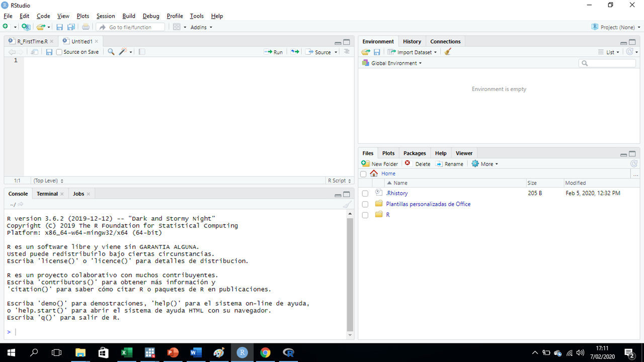
Task: Check the box next to .Rhistory file
Action: (365, 194)
